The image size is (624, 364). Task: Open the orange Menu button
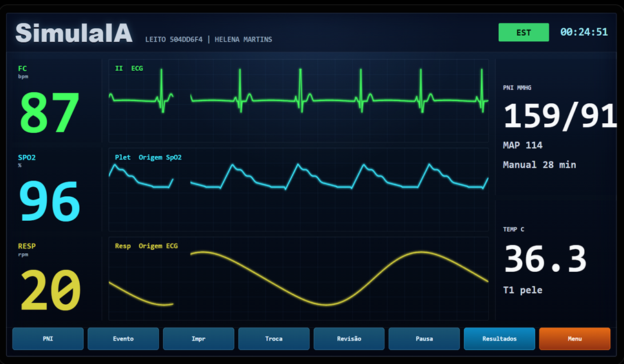[x=574, y=339]
